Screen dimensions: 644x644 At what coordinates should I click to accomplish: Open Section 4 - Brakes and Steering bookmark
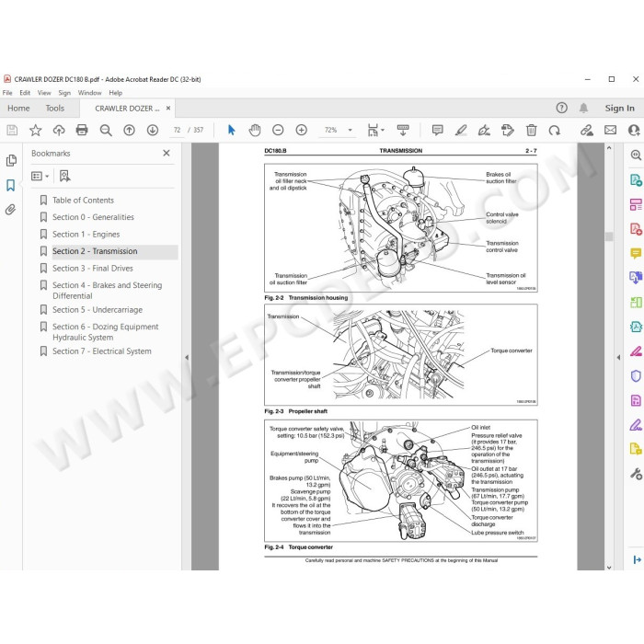[108, 291]
